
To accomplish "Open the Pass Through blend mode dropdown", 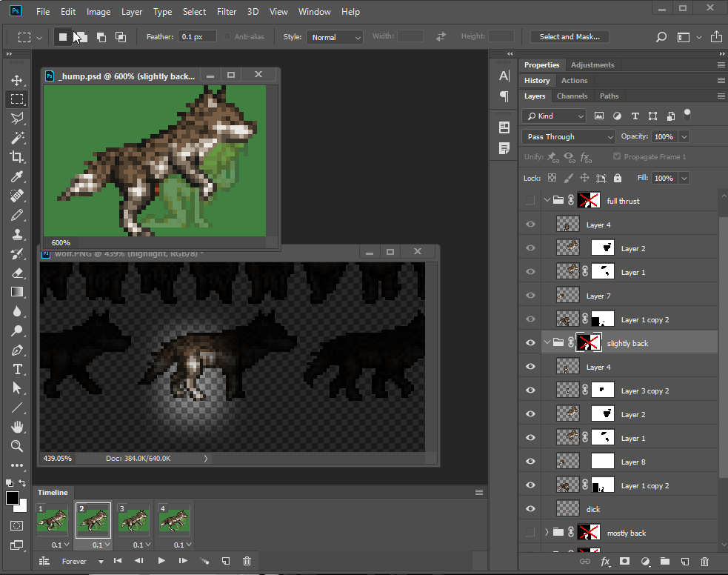I will coord(569,137).
